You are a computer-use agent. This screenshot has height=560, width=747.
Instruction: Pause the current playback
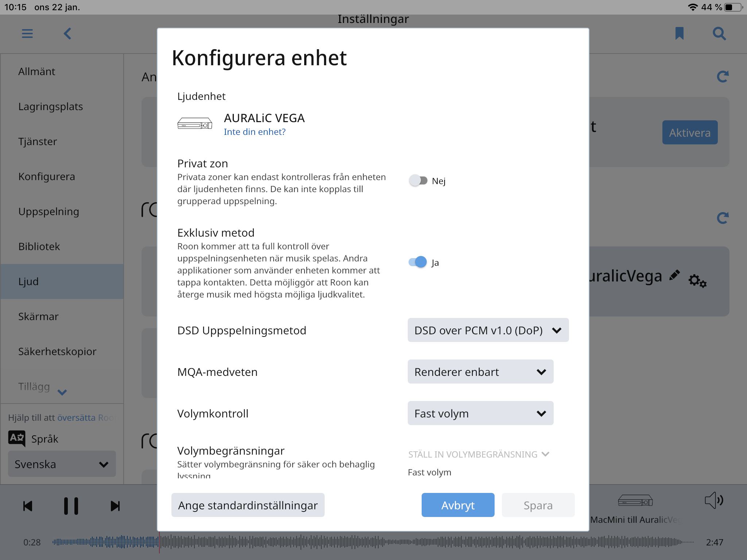[71, 506]
